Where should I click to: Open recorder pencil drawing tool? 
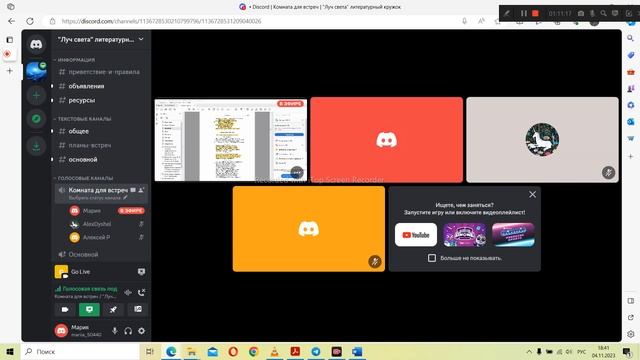click(507, 13)
